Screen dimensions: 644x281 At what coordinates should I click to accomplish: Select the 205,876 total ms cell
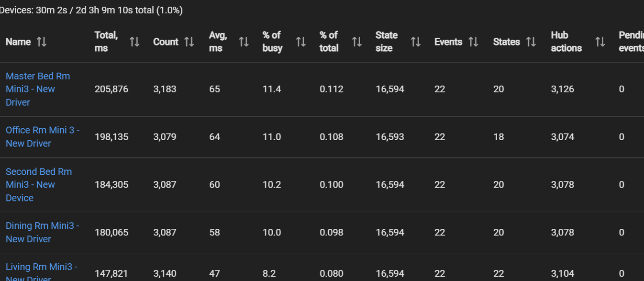click(x=111, y=89)
